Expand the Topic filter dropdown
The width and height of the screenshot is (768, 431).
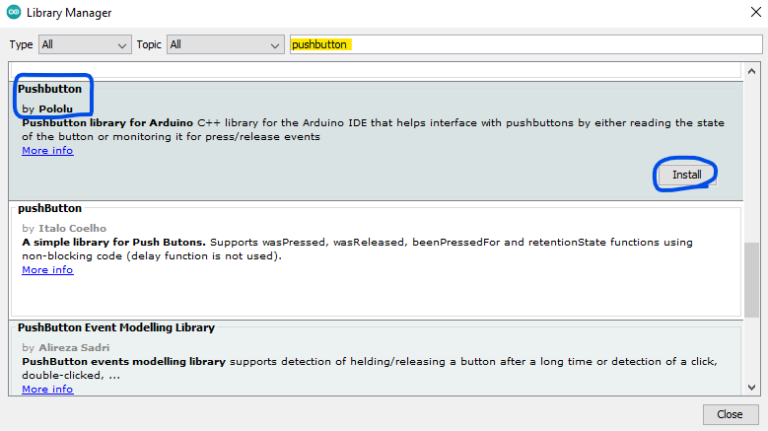point(226,45)
